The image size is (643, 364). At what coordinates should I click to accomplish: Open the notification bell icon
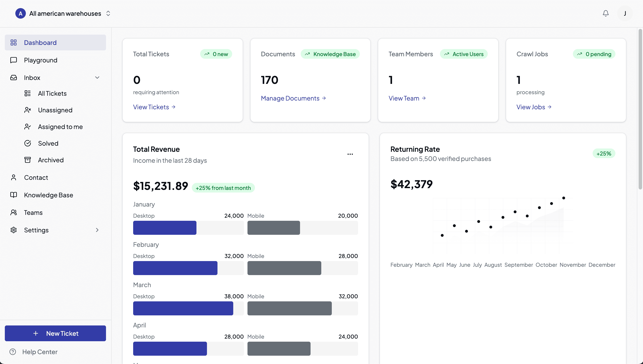(606, 14)
